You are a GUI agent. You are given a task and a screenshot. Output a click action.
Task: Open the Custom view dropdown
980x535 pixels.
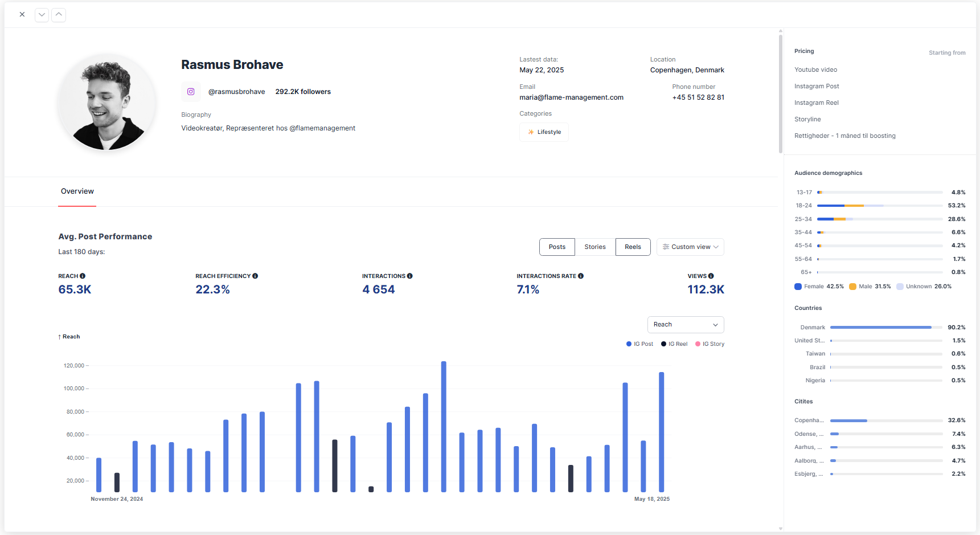pyautogui.click(x=690, y=247)
